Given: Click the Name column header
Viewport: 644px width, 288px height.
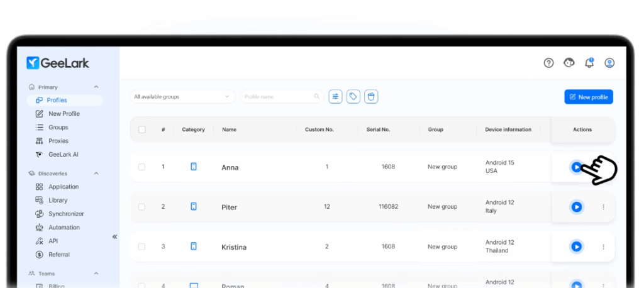Looking at the screenshot, I should (x=229, y=130).
